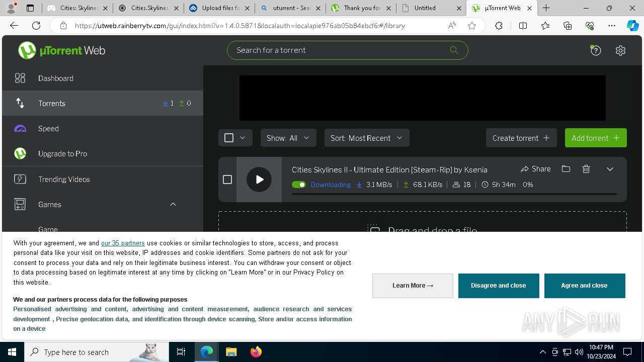
Task: Open the Dashboard sidebar item
Action: (103, 78)
